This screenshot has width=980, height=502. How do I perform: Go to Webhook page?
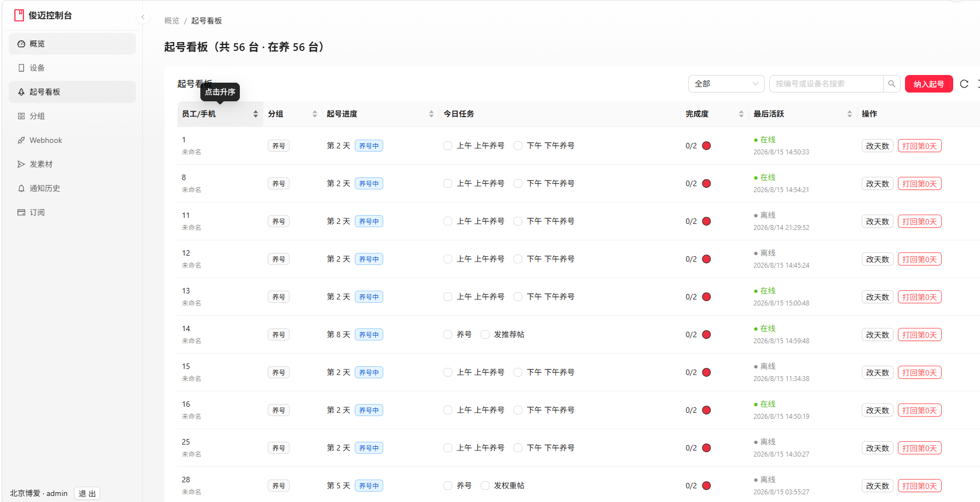pyautogui.click(x=72, y=140)
